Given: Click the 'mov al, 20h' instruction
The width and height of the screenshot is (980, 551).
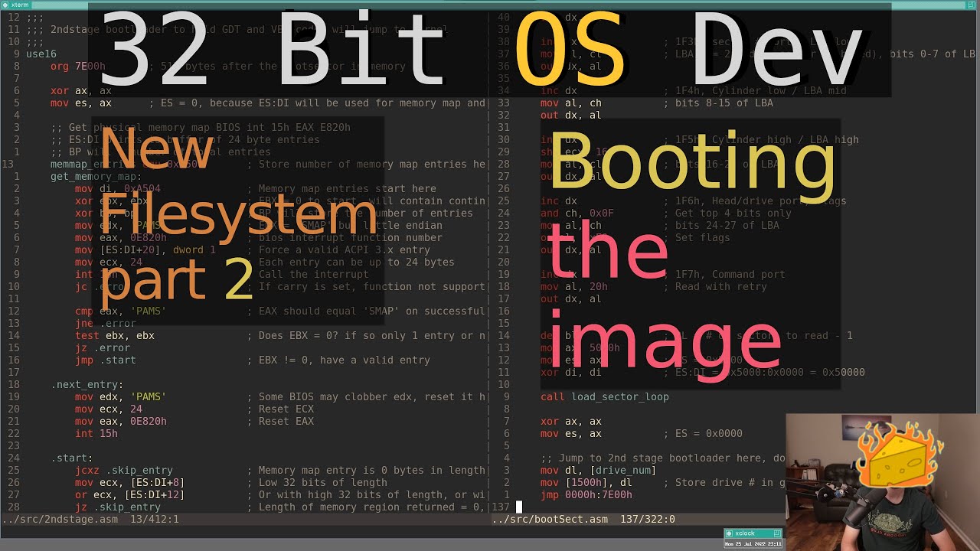Looking at the screenshot, I should 574,286.
